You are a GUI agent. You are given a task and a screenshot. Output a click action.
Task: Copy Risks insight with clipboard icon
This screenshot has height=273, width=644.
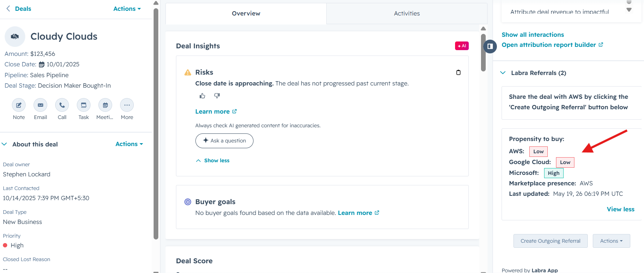pyautogui.click(x=458, y=72)
